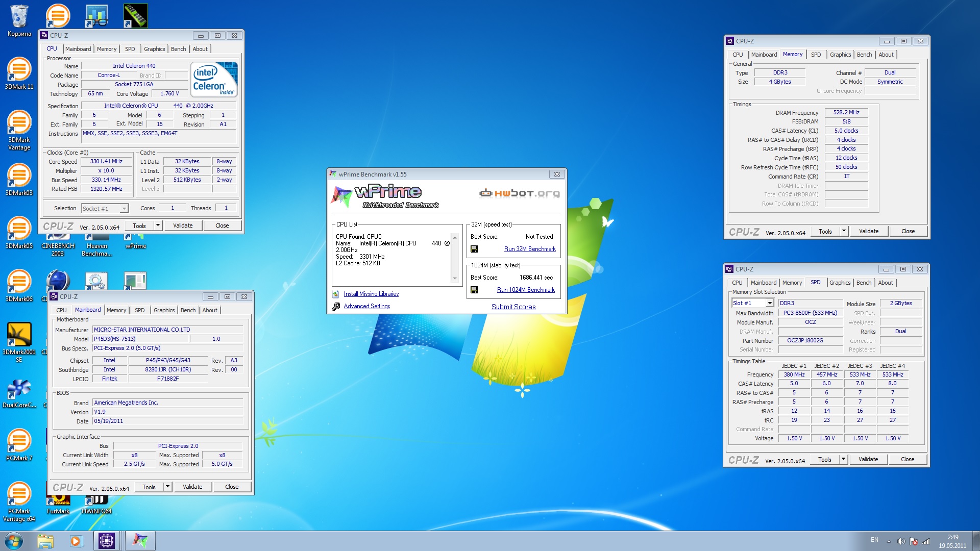Click the MICRO-STAR INTERNATIONAL manufacturer field

(x=168, y=330)
